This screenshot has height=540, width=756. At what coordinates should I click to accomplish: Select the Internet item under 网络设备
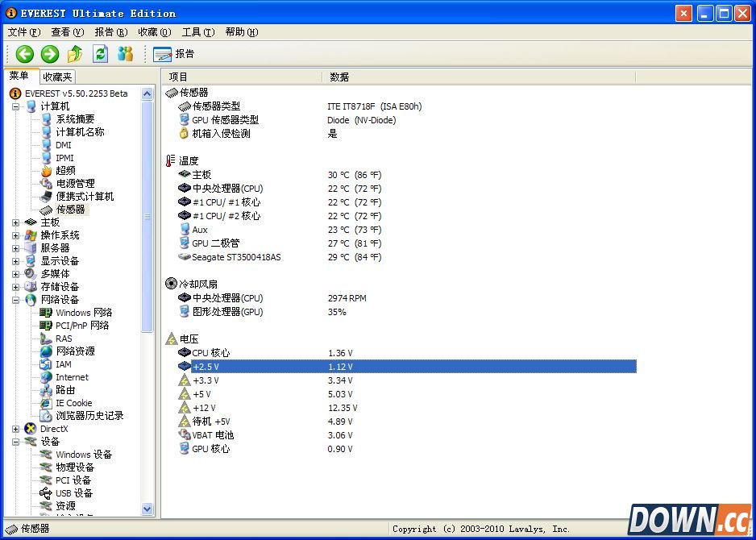(72, 377)
